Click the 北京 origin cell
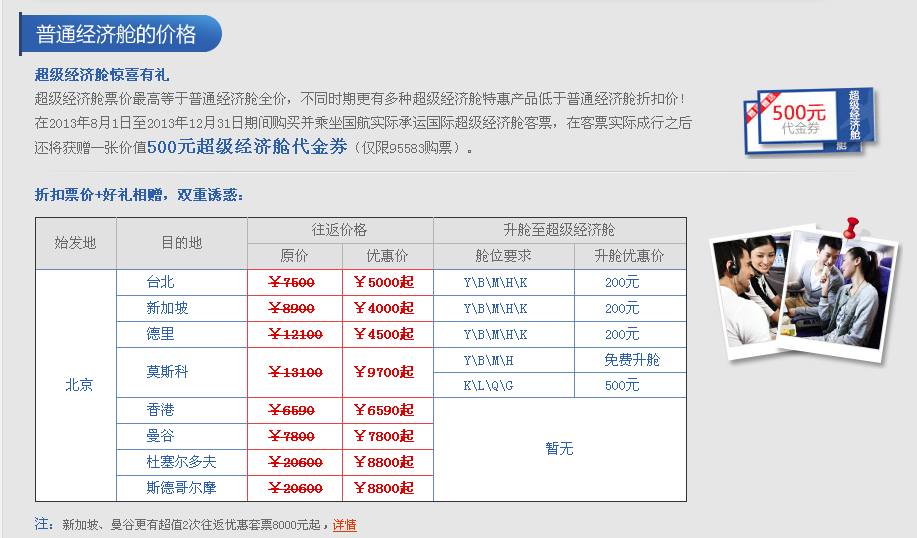Viewport: 917px width, 538px height. click(x=79, y=385)
